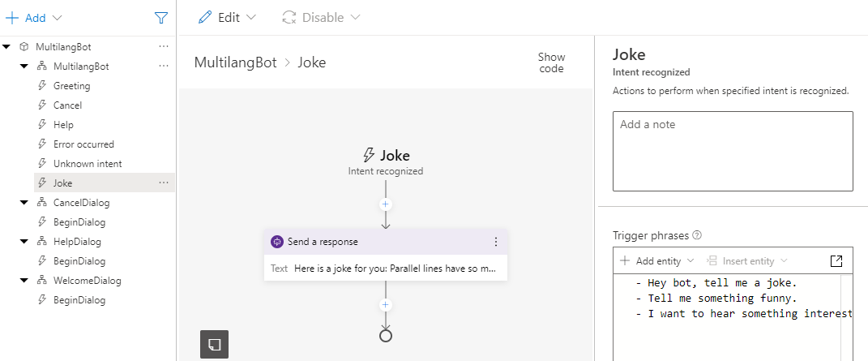The width and height of the screenshot is (868, 361).
Task: Click the Send a response kebab menu
Action: coord(496,241)
